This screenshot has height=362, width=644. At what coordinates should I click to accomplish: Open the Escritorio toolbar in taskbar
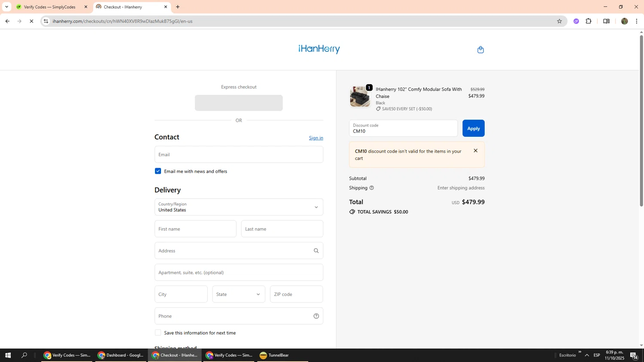click(x=567, y=355)
